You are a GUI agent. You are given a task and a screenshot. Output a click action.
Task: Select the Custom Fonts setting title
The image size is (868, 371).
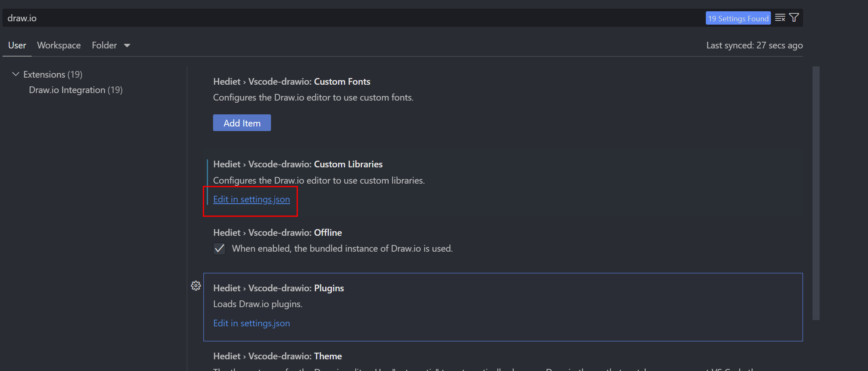[x=292, y=82]
